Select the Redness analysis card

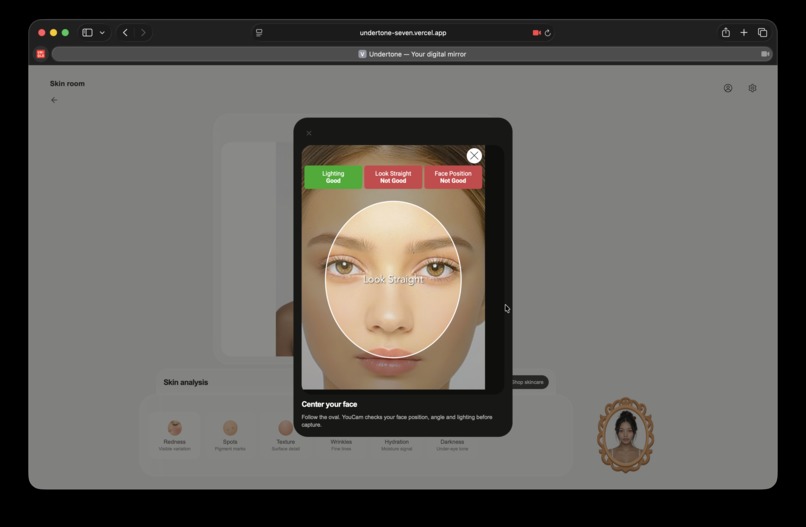tap(175, 435)
